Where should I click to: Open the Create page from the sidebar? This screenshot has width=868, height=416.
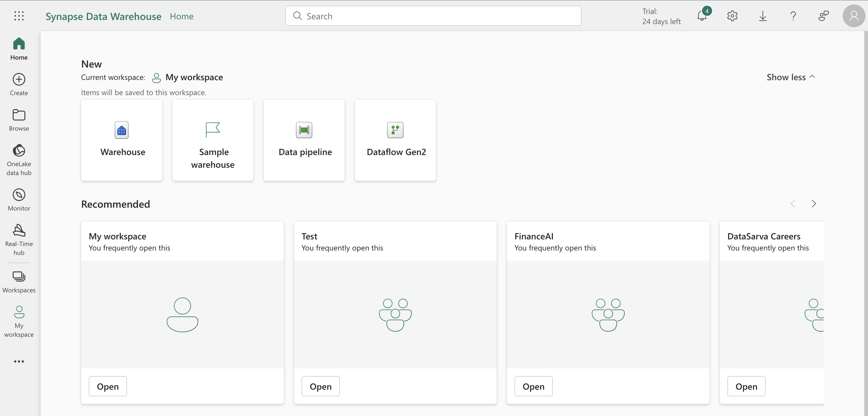pos(19,85)
